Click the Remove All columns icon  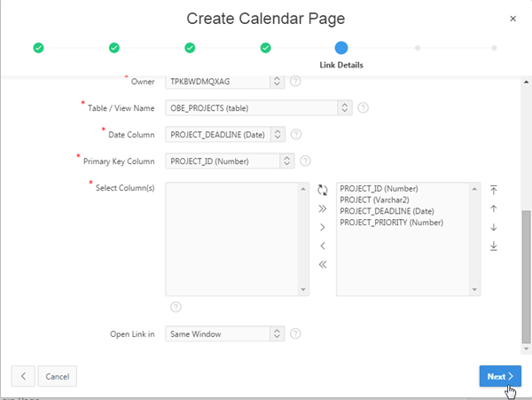(x=322, y=264)
